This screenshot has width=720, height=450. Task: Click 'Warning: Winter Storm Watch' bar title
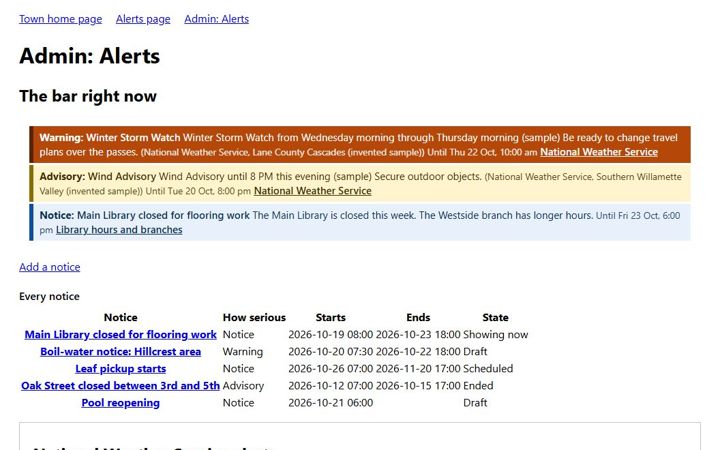(x=110, y=138)
